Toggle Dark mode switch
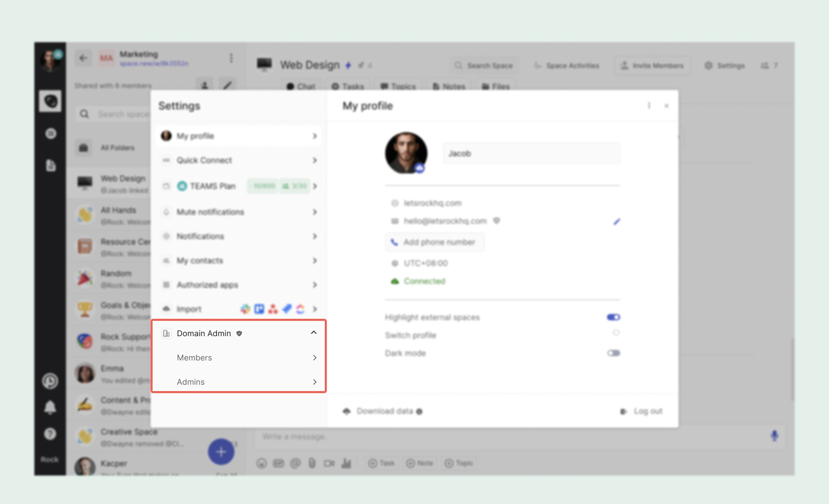The image size is (829, 504). pyautogui.click(x=614, y=353)
